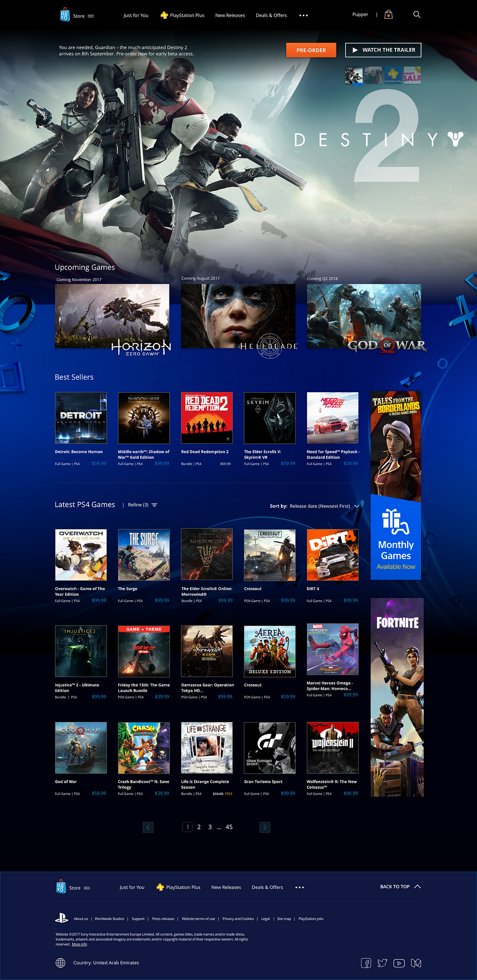Open the footer hamburger menu beside Store

point(87,888)
